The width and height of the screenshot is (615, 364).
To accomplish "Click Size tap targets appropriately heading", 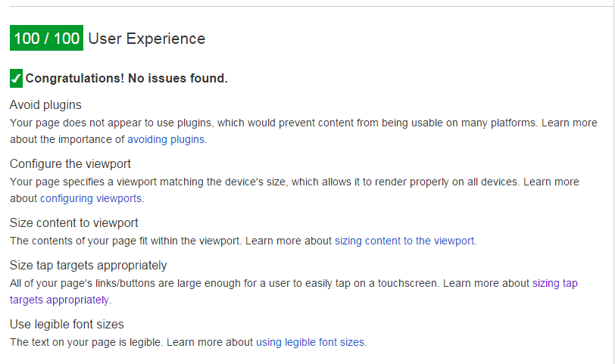I will coord(89,266).
